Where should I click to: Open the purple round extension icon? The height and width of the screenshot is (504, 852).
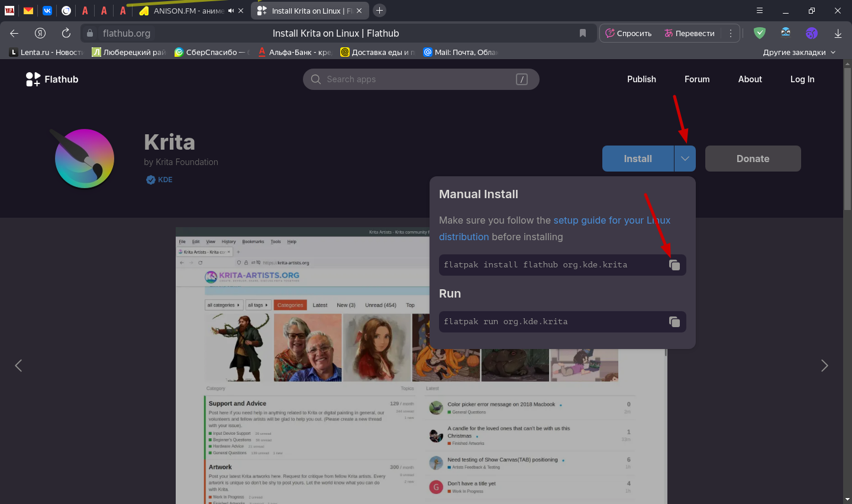(x=812, y=33)
